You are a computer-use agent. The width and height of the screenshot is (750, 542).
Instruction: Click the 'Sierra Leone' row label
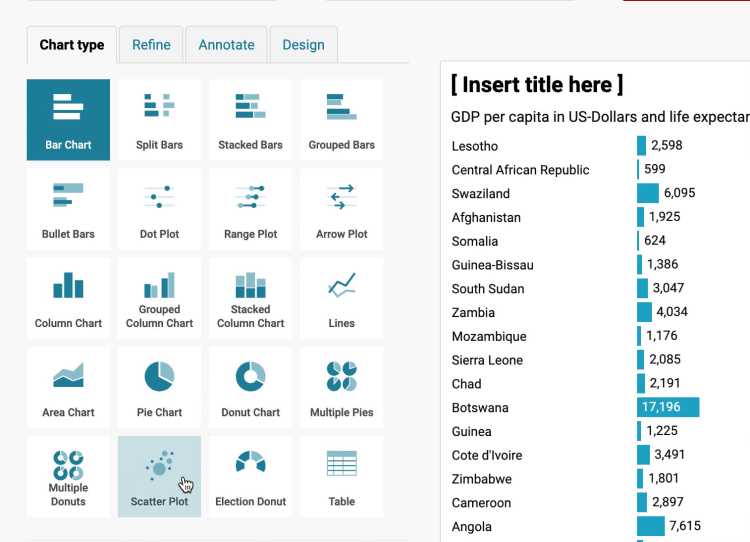pyautogui.click(x=487, y=360)
